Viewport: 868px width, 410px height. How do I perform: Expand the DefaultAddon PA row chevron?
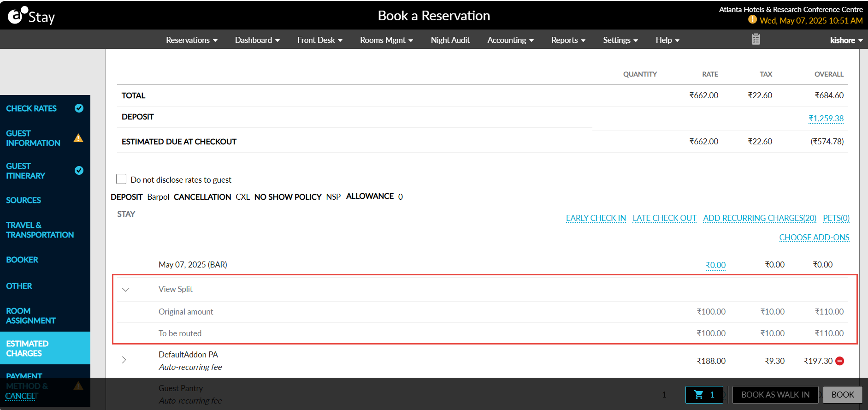(124, 360)
